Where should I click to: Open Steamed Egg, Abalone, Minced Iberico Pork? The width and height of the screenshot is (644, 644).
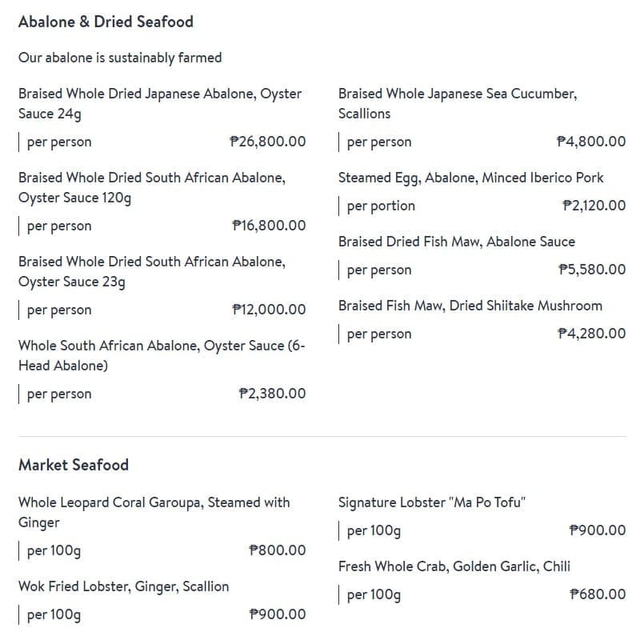470,178
